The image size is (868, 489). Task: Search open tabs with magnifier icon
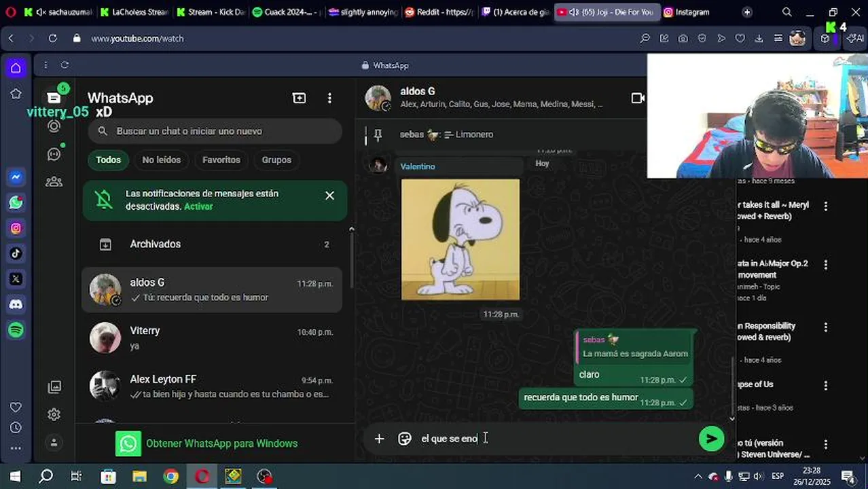(786, 12)
